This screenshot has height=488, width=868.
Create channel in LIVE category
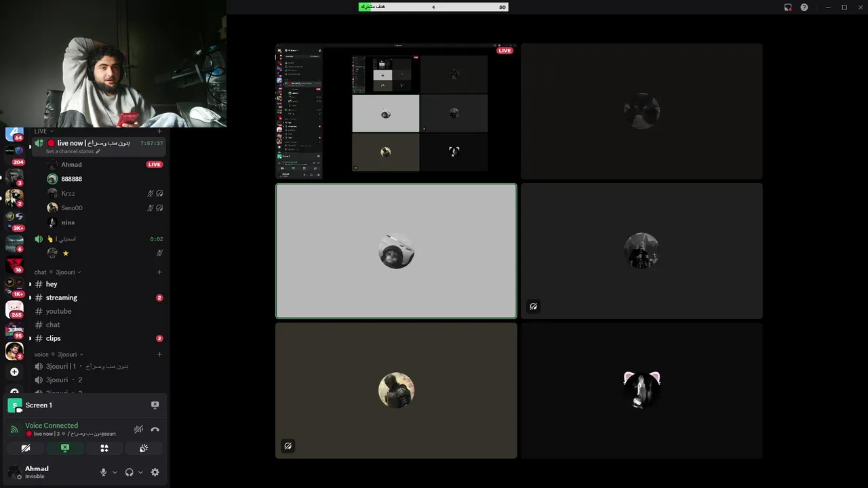tap(159, 131)
